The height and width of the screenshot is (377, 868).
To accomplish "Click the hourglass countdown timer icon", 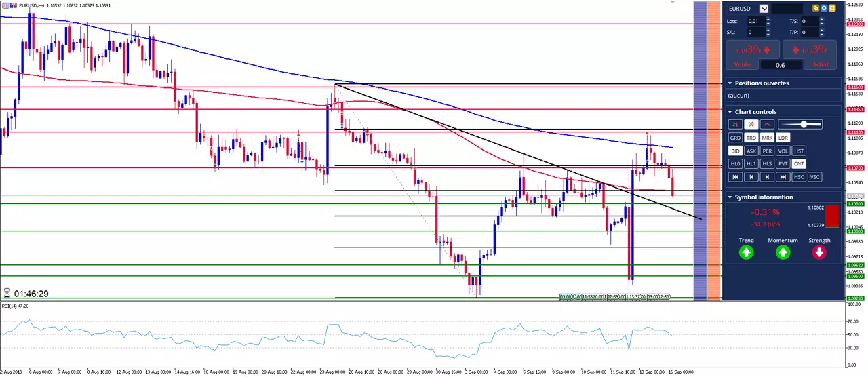I will [7, 294].
